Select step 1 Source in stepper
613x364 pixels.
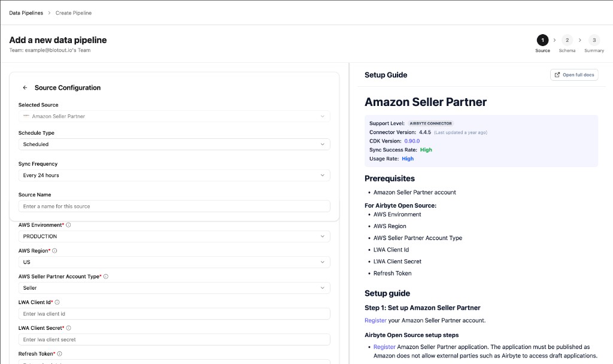click(542, 43)
